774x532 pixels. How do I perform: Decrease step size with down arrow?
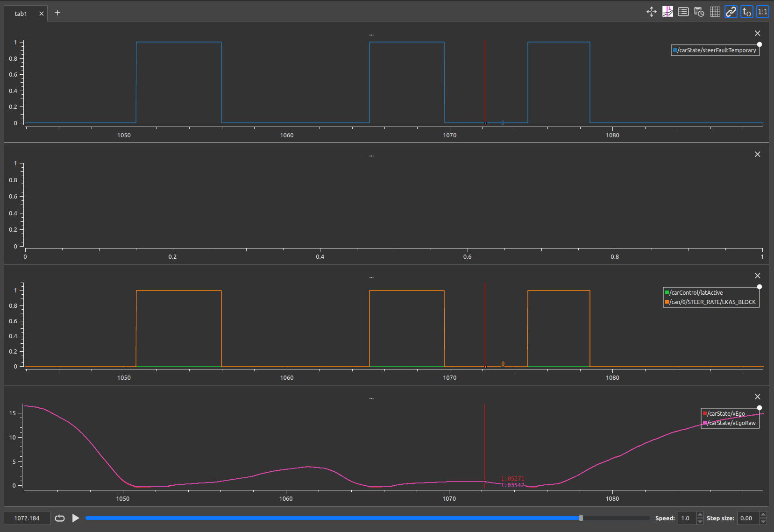coord(763,521)
